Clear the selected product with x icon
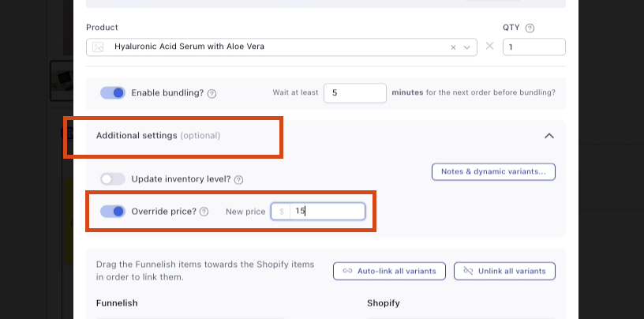Image resolution: width=644 pixels, height=319 pixels. pos(453,47)
